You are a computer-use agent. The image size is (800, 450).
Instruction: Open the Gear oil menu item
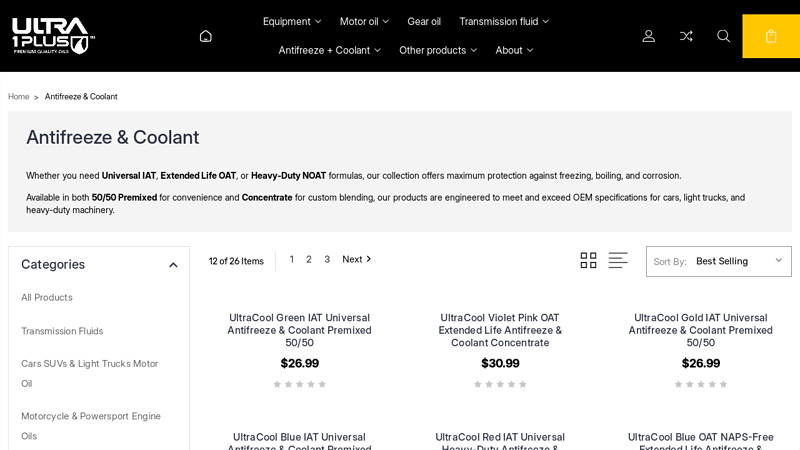(424, 21)
